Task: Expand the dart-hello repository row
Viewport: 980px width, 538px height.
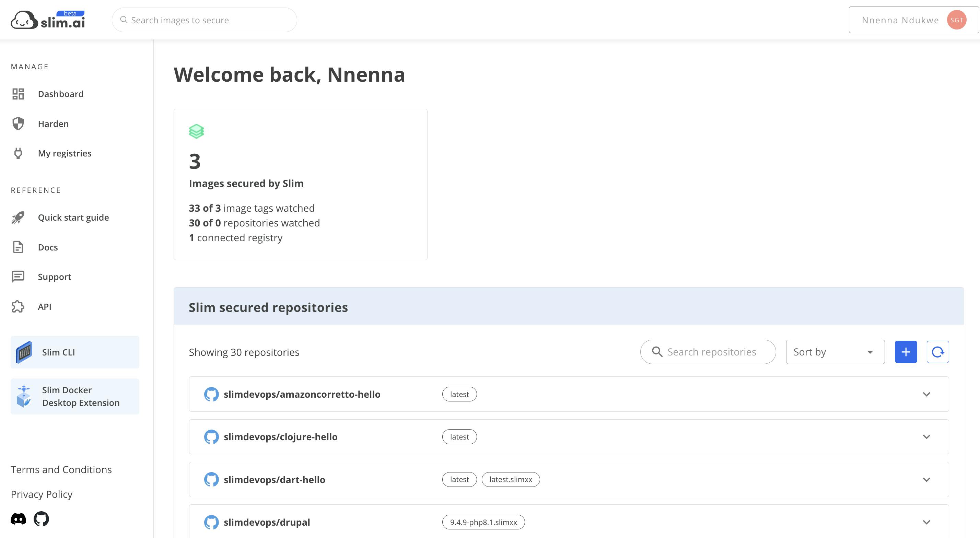Action: point(926,479)
